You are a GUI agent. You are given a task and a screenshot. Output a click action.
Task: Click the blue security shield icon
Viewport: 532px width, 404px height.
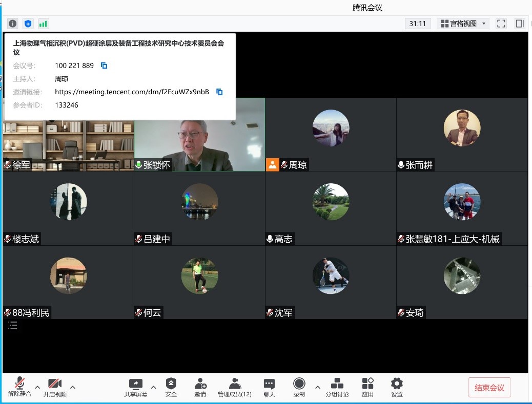pyautogui.click(x=28, y=24)
